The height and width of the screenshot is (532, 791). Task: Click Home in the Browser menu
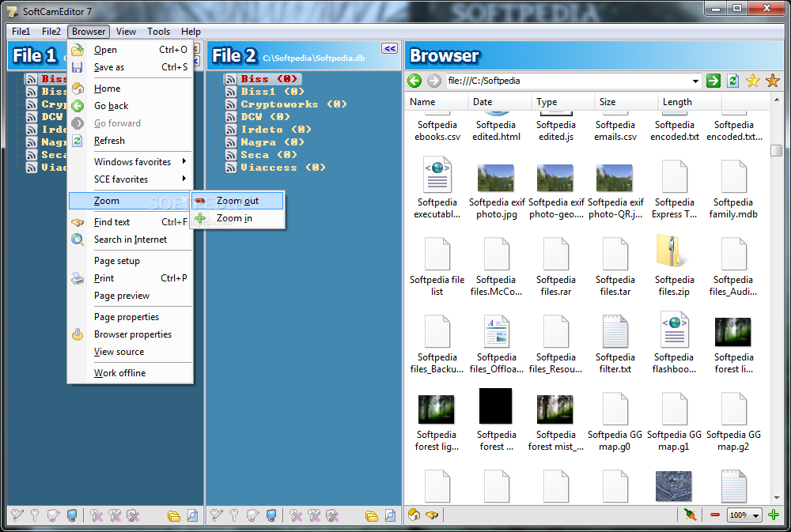tap(131, 89)
